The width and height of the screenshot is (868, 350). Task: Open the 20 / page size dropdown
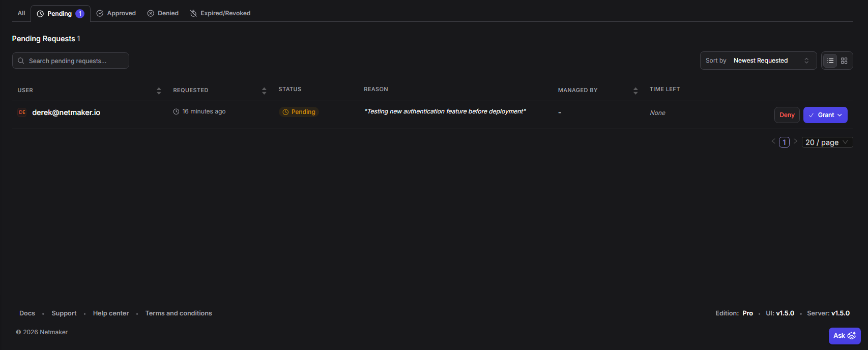pyautogui.click(x=827, y=142)
